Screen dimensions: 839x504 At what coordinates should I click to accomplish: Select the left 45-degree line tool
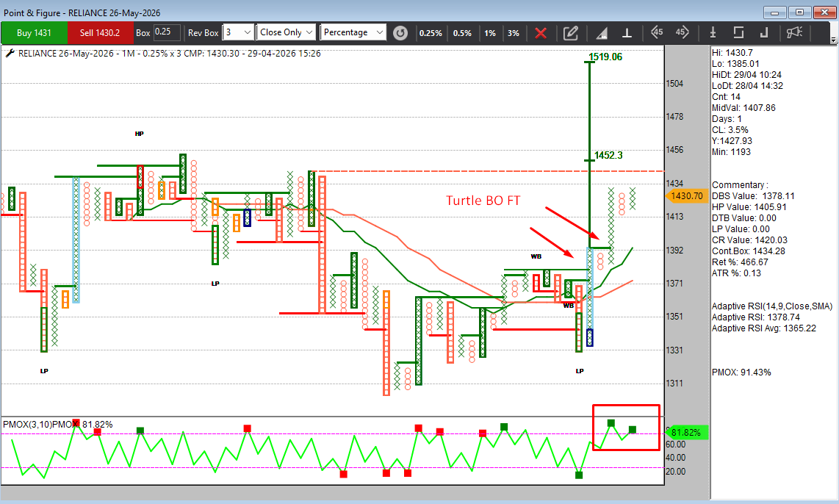(657, 32)
